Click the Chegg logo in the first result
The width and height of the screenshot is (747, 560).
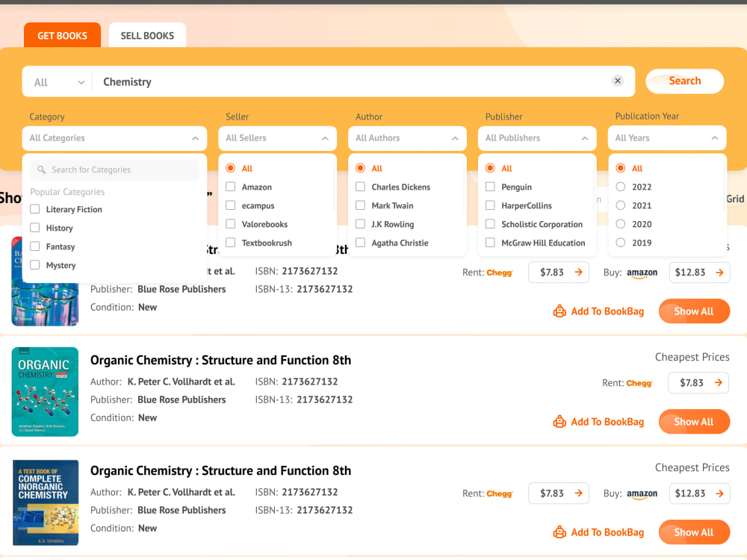tap(499, 273)
